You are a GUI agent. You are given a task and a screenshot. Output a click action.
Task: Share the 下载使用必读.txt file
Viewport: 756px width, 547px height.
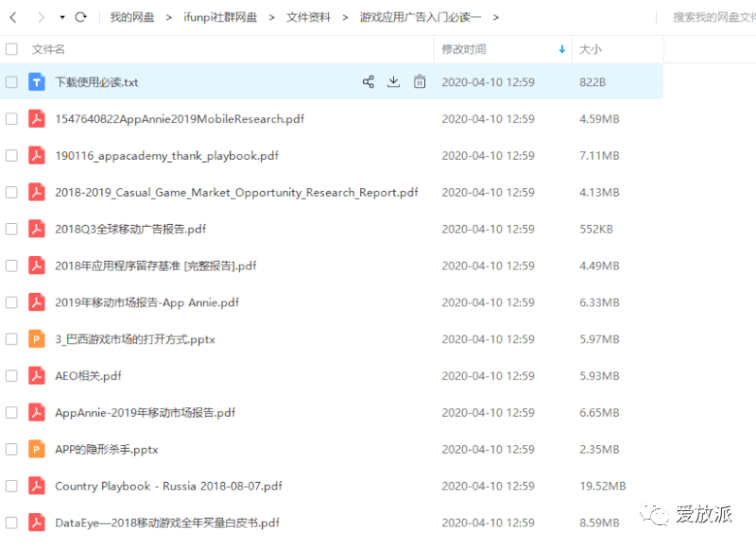click(x=369, y=81)
